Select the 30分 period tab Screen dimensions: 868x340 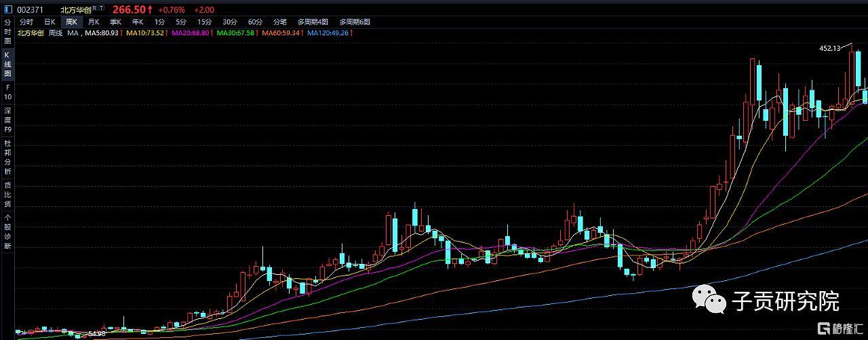(x=230, y=22)
